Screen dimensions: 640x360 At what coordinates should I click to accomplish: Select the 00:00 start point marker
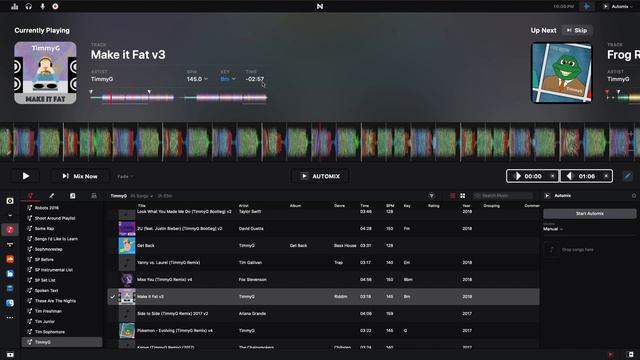point(528,176)
